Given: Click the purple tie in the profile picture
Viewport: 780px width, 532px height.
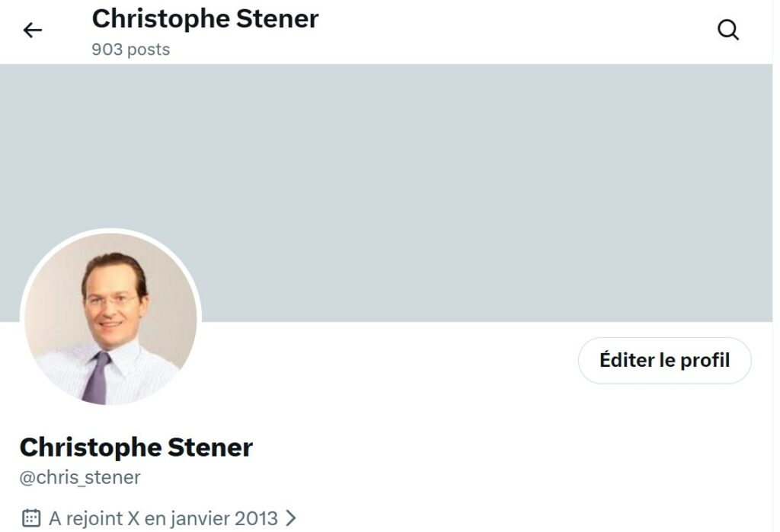Looking at the screenshot, I should pos(97,377).
